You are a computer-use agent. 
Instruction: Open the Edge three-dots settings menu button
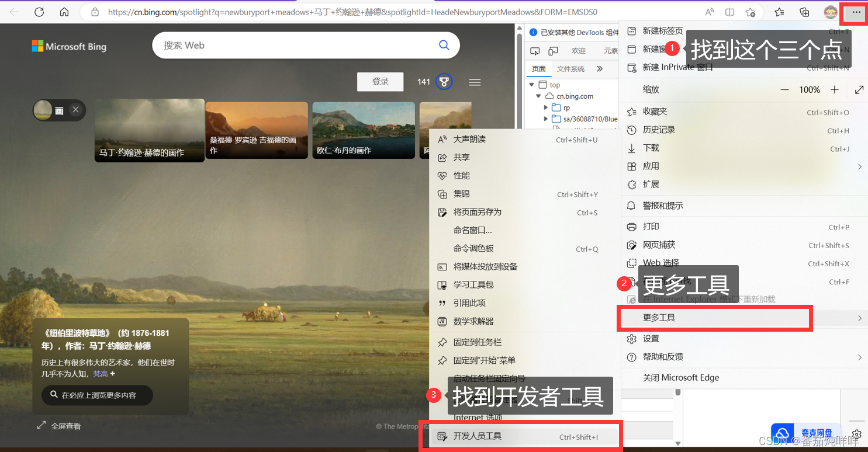(x=856, y=12)
